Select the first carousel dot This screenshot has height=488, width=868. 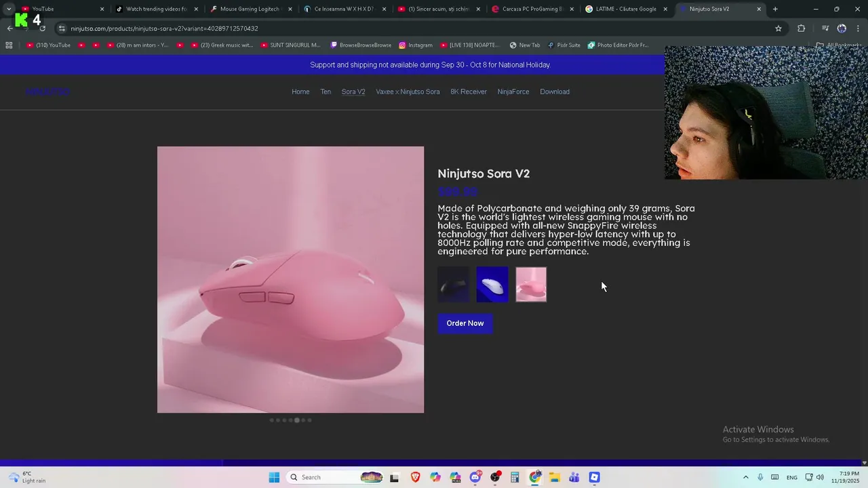(271, 420)
